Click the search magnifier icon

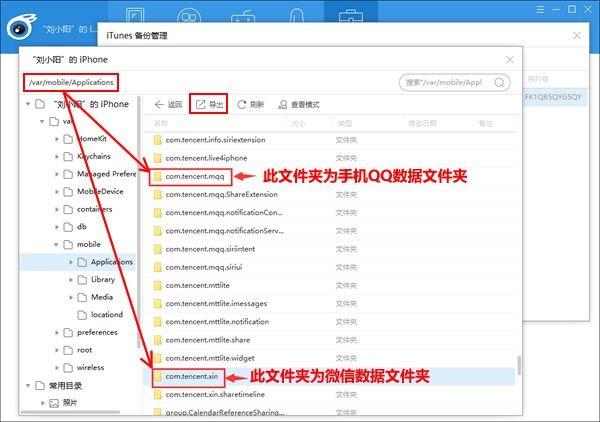499,83
